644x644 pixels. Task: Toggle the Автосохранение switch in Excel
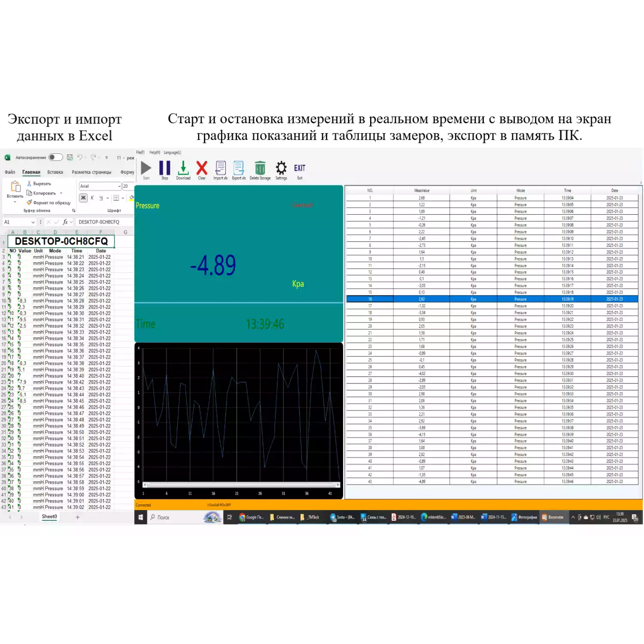point(55,158)
